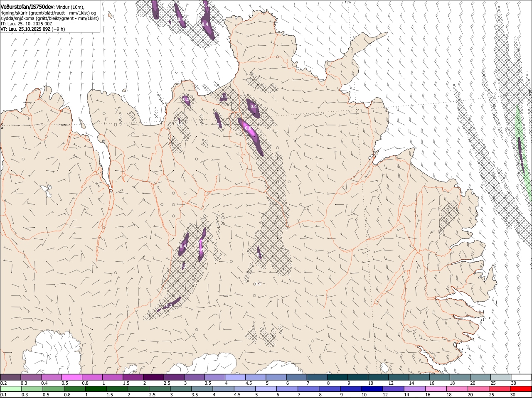This screenshot has width=532, height=398.
Task: Pick the upper legend swatch starting at 6
Action: tap(297, 377)
